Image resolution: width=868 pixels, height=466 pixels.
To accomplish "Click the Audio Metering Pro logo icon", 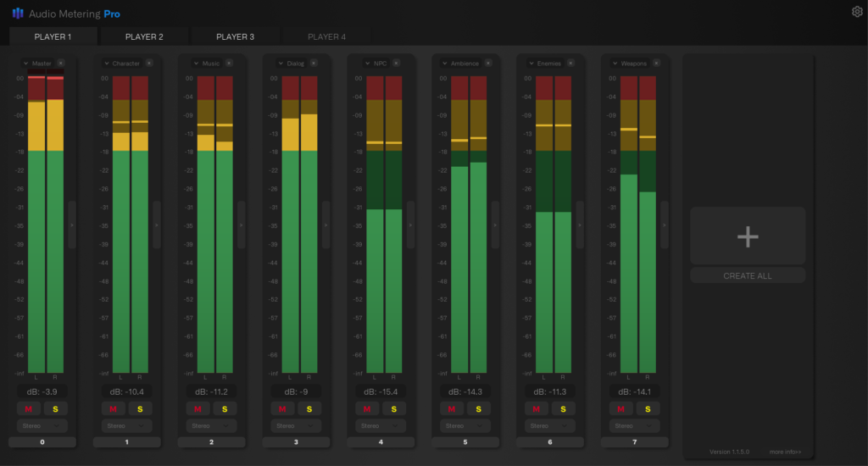I will point(18,14).
